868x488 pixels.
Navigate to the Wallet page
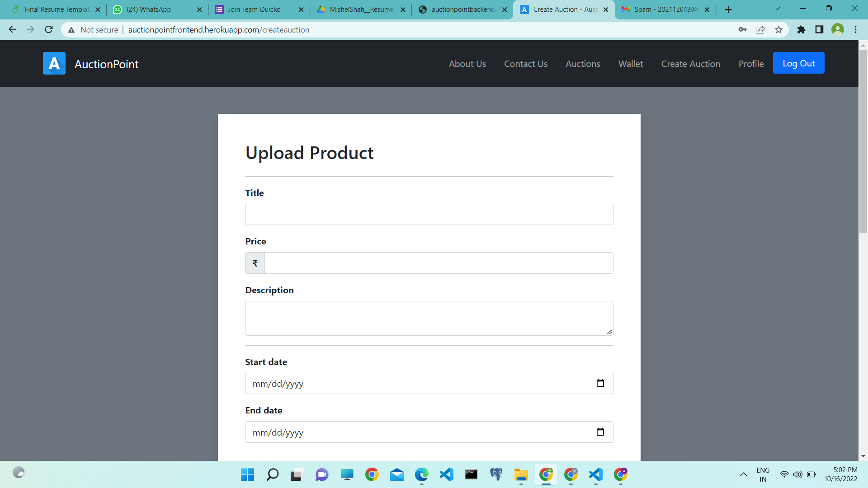[630, 64]
